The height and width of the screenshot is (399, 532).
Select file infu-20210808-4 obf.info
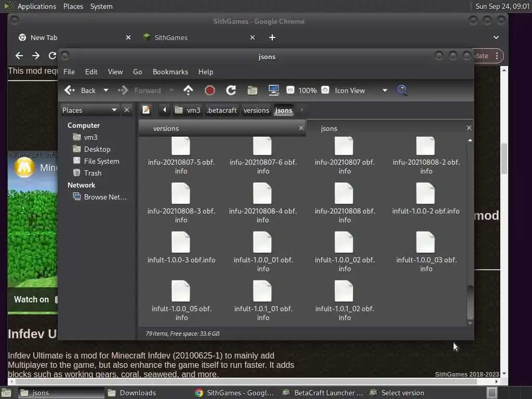(x=262, y=204)
